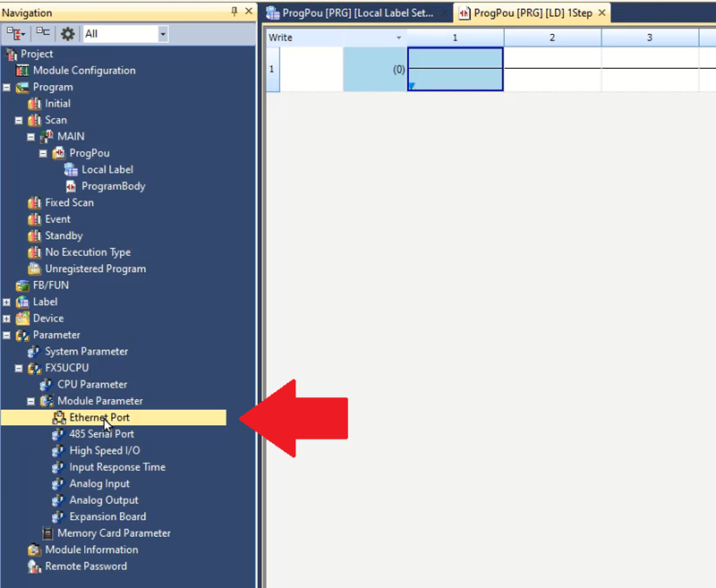Click the FX5UCPU icon

34,368
